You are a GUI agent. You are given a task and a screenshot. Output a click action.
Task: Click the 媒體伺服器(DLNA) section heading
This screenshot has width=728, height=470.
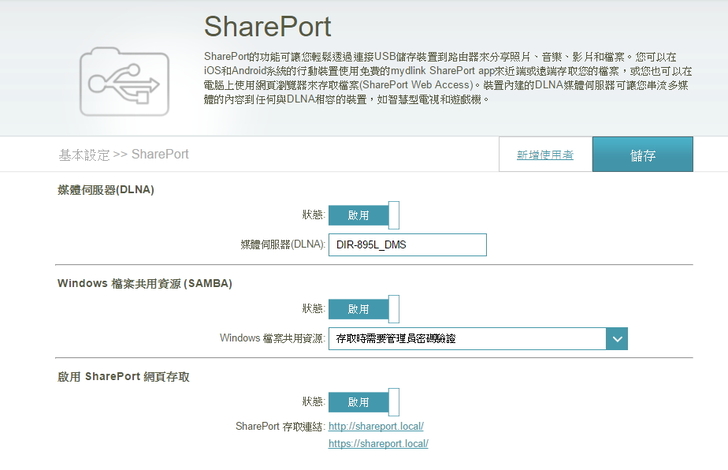point(106,189)
